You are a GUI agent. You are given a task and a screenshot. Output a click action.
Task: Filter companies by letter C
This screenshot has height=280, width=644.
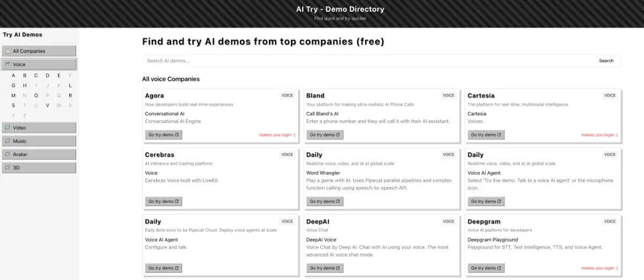(x=36, y=76)
